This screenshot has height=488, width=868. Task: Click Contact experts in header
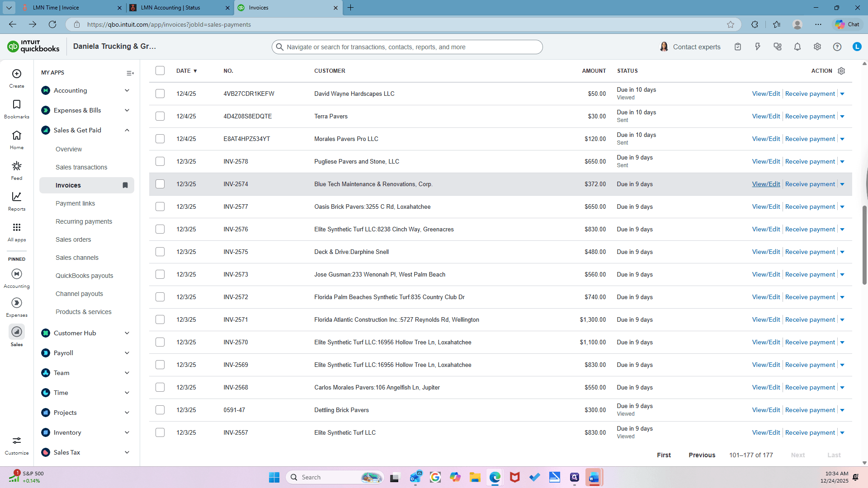[690, 47]
